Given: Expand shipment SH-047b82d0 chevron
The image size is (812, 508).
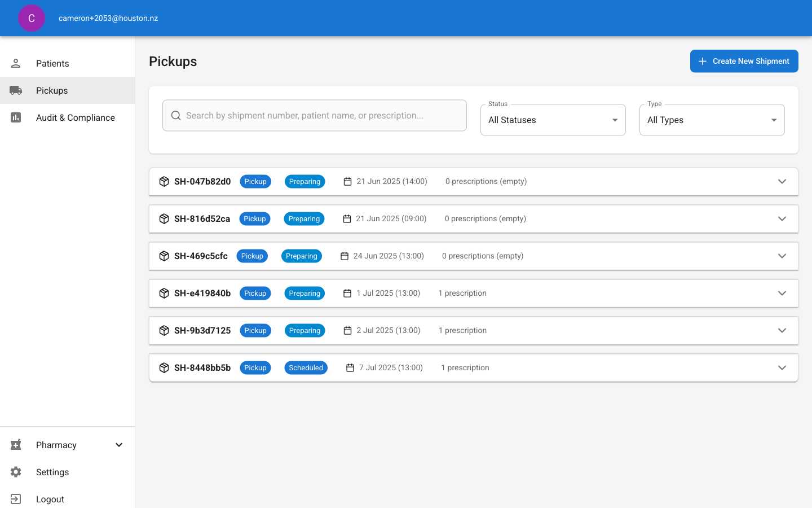Looking at the screenshot, I should (x=782, y=181).
